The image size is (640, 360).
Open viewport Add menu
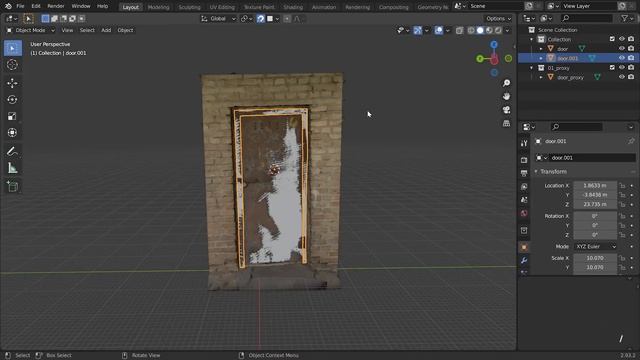point(106,30)
